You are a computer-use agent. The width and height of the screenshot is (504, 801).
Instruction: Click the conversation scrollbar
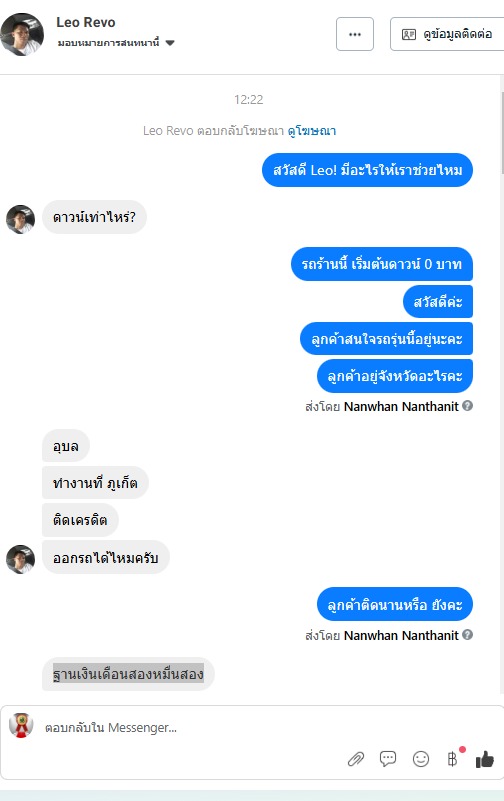point(502,133)
